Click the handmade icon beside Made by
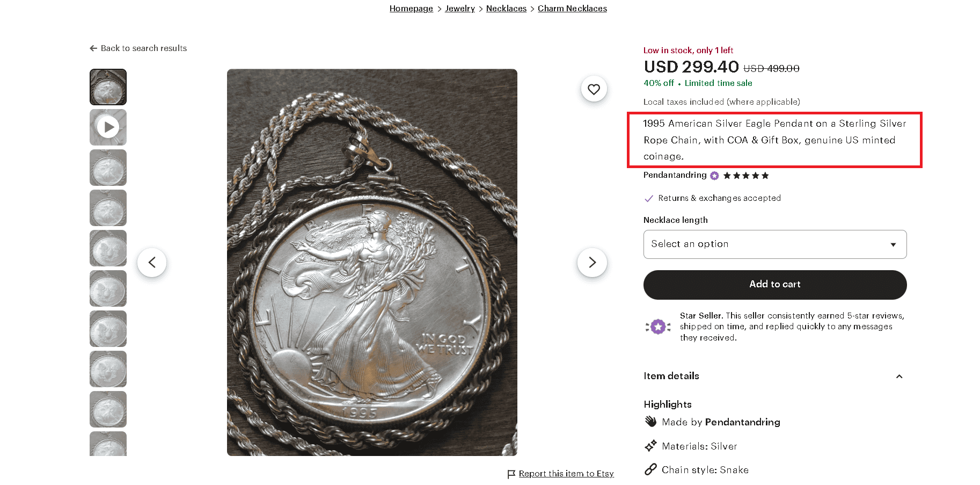 point(650,422)
